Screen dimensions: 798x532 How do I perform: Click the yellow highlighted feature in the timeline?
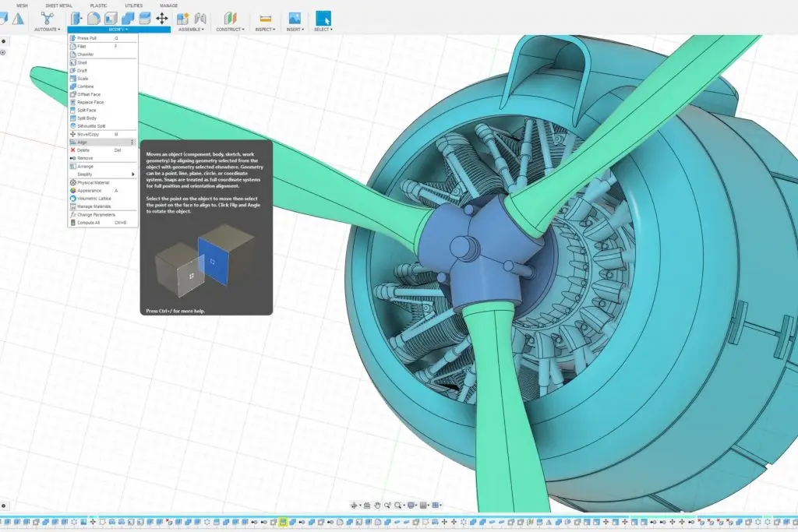coord(284,522)
